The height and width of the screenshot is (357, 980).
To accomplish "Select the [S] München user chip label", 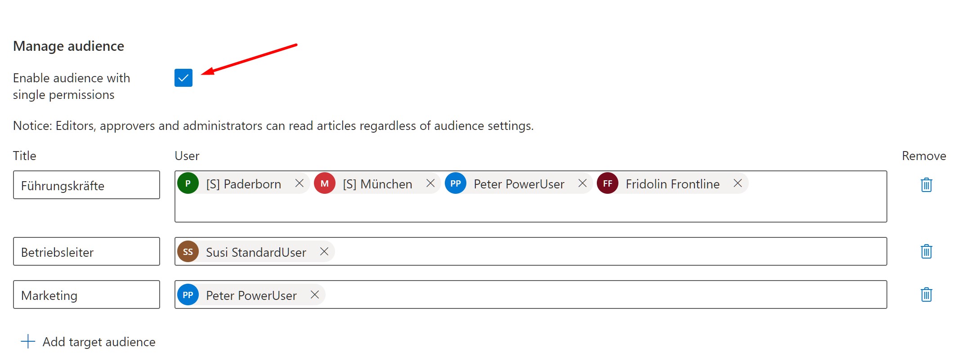I will coord(377,184).
